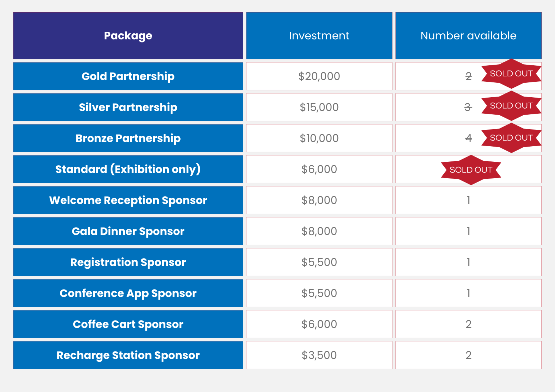Select the Investment column header

[x=319, y=36]
